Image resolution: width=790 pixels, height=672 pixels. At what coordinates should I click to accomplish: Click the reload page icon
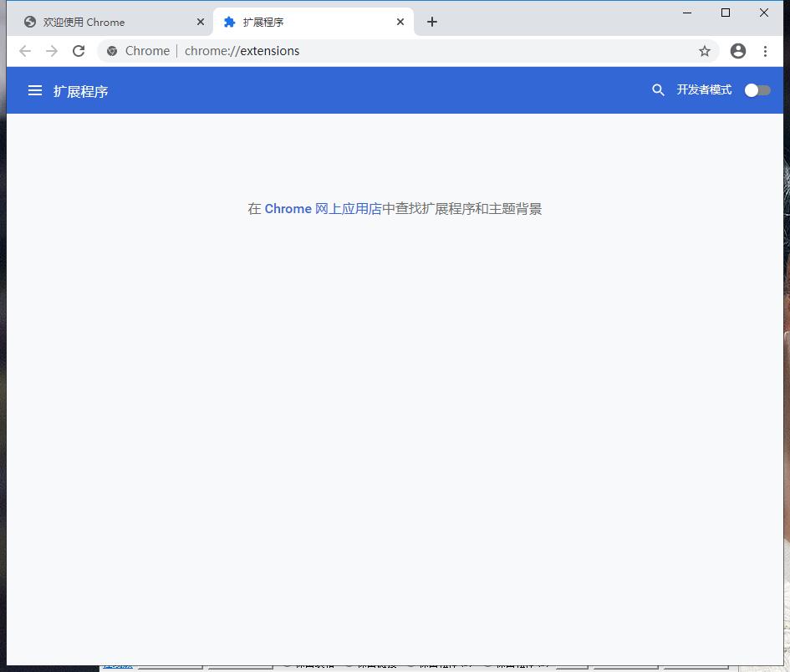(x=79, y=51)
